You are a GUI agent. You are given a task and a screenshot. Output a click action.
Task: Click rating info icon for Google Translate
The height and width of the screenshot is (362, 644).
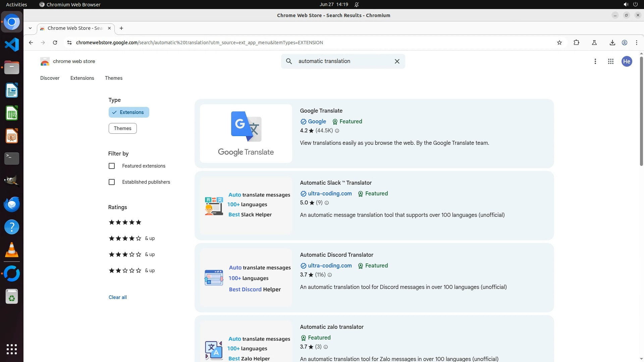tap(337, 131)
